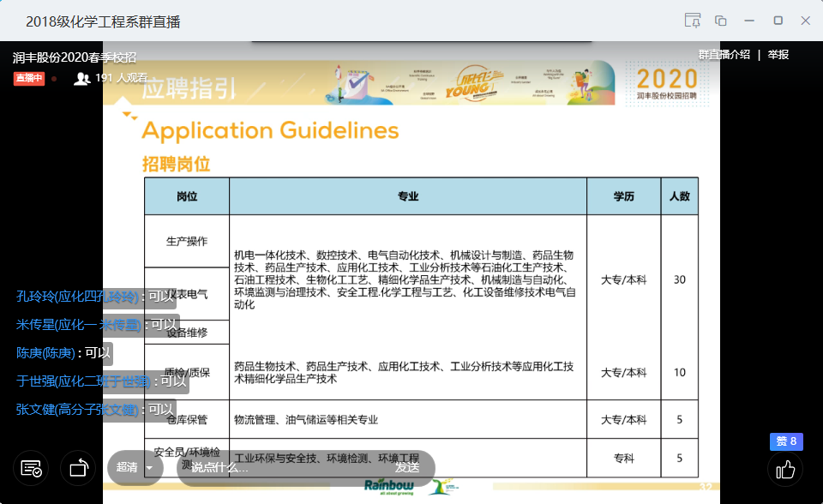823x504 pixels.
Task: Toggle the chat messages overlay icon
Action: click(x=32, y=468)
